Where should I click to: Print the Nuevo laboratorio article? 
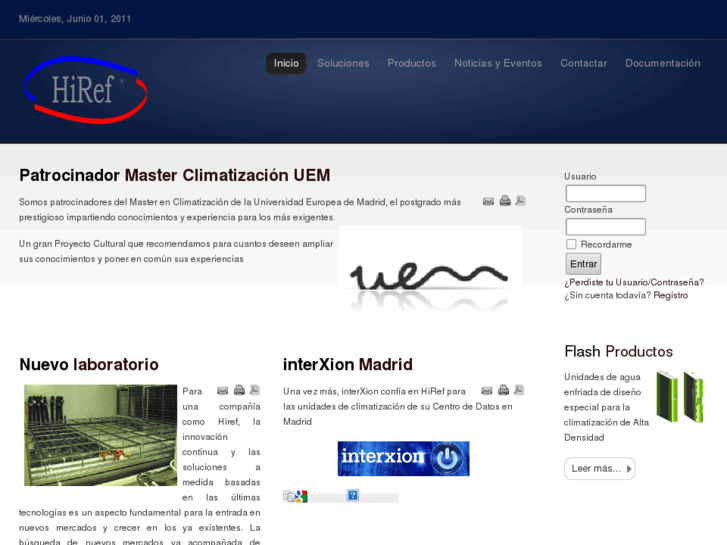tap(239, 390)
